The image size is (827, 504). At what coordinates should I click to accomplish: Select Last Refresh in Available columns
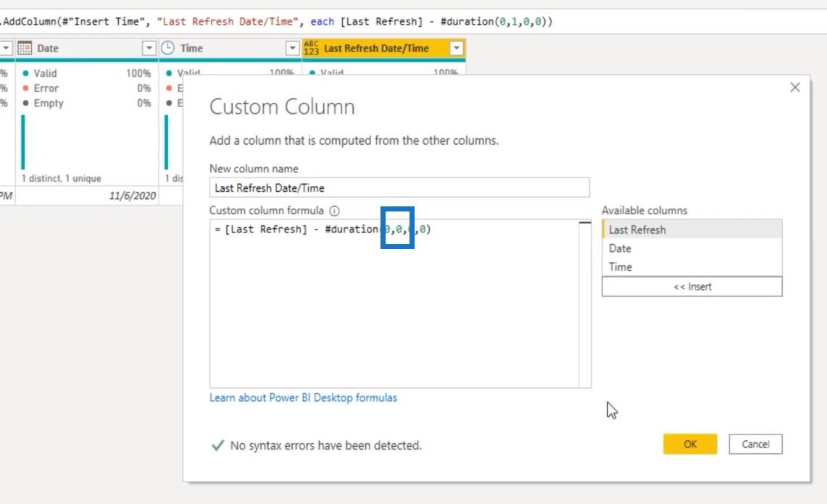pos(692,230)
